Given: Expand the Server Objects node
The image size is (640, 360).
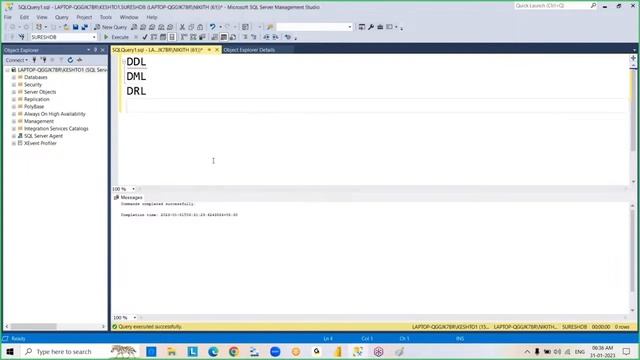Looking at the screenshot, I should (14, 92).
